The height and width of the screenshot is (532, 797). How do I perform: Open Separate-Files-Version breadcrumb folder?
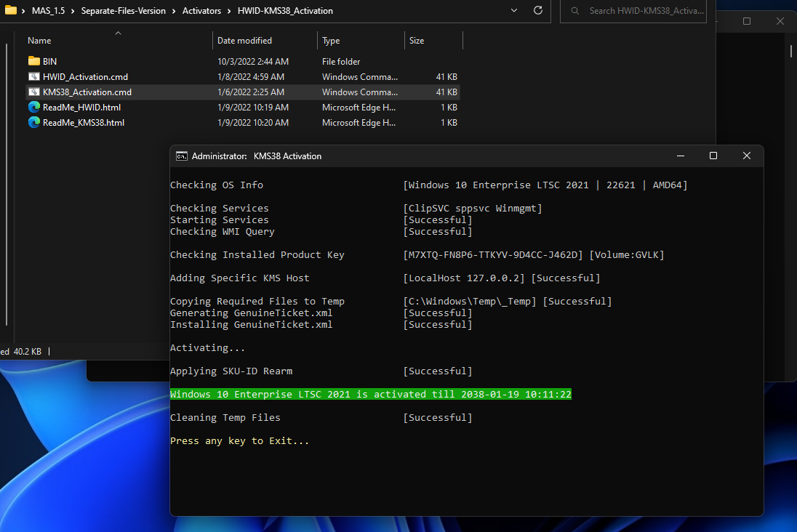pos(124,11)
